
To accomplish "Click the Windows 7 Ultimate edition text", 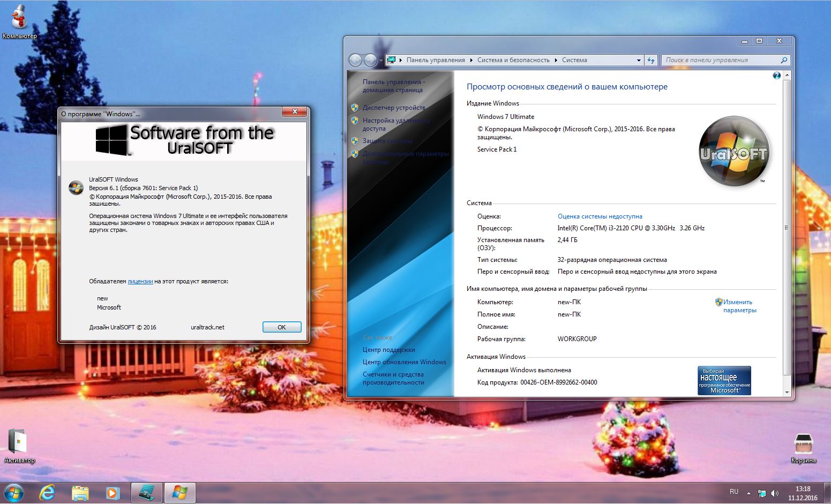I will 506,117.
